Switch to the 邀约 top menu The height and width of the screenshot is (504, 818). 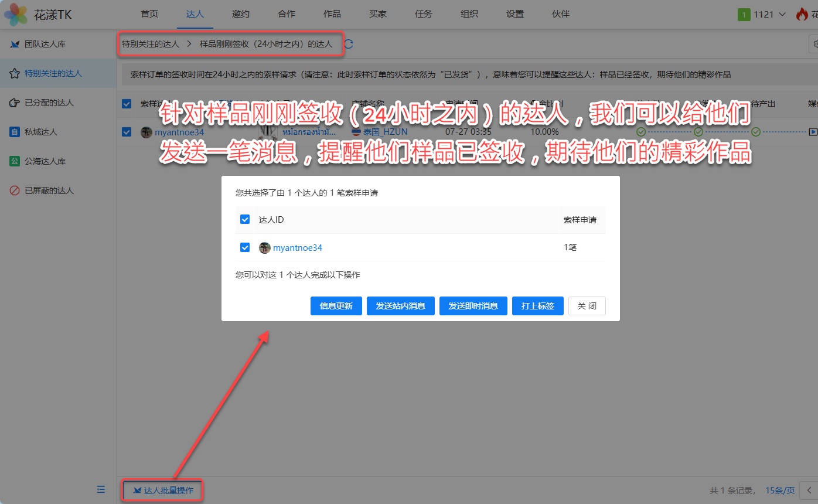(x=240, y=14)
